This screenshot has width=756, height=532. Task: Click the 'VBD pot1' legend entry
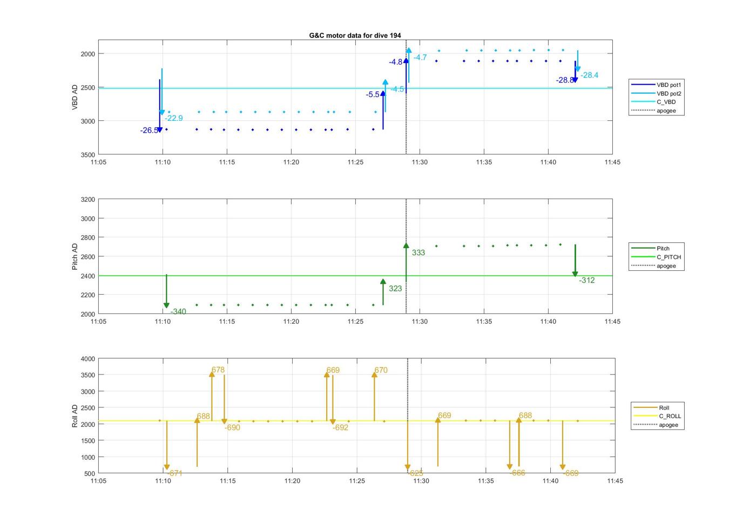657,85
